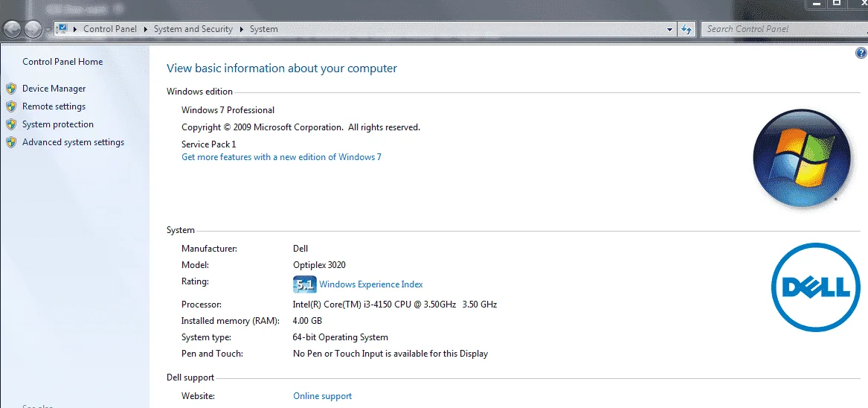The height and width of the screenshot is (408, 868).
Task: Select Control Panel in the breadcrumb path
Action: (109, 29)
